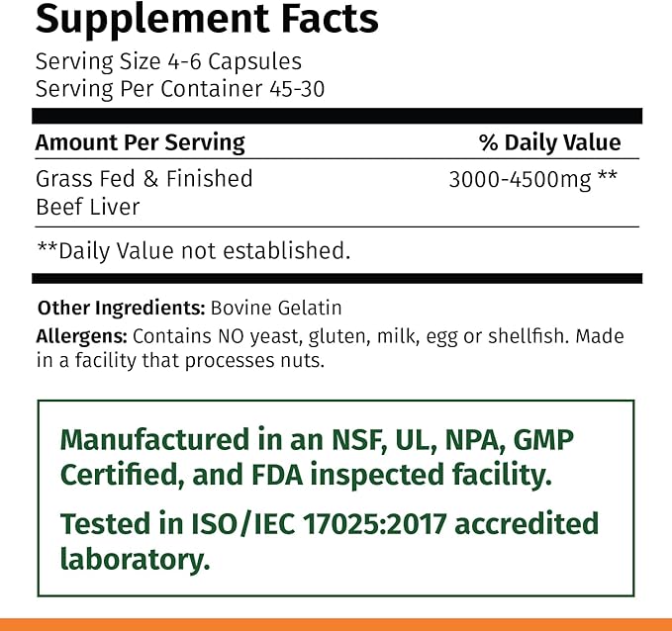Select the bold Allergens label
Screen dimensions: 672x631
point(81,336)
